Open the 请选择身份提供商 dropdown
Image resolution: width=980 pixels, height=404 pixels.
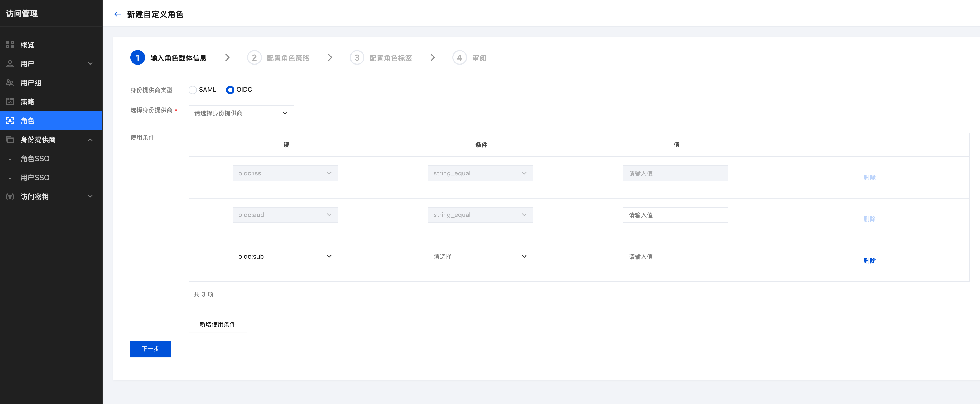tap(241, 113)
